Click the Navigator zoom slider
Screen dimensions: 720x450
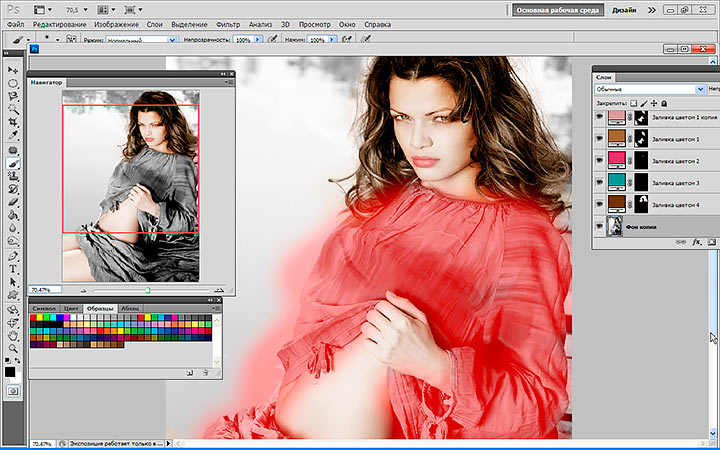[x=147, y=290]
